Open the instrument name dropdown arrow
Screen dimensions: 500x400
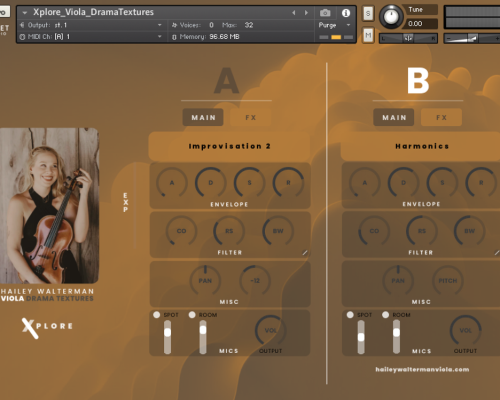pyautogui.click(x=24, y=13)
